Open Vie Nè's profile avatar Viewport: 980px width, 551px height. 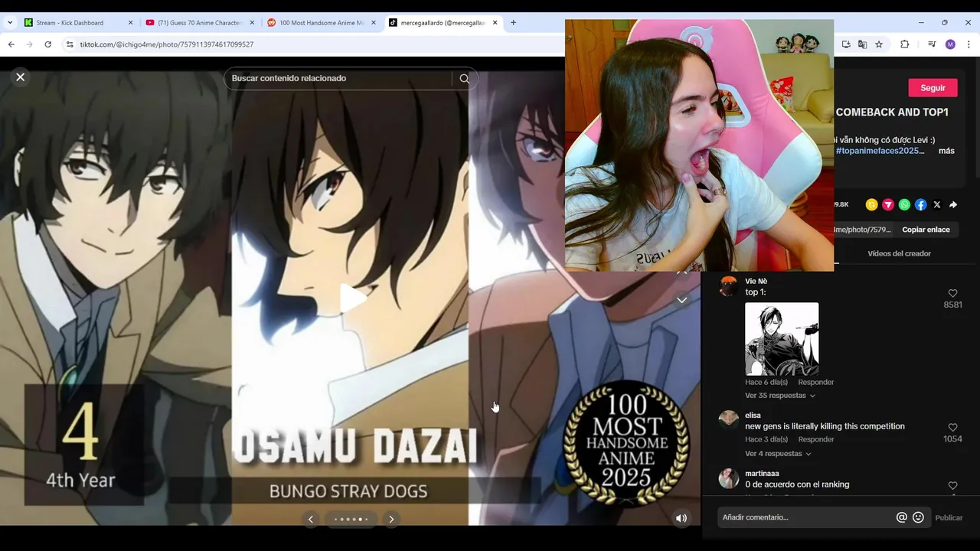[728, 286]
